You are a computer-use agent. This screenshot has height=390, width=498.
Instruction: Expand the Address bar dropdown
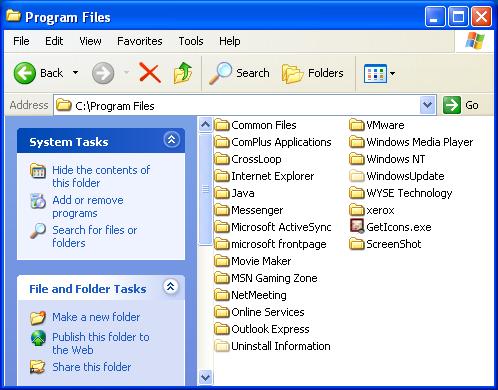click(428, 105)
